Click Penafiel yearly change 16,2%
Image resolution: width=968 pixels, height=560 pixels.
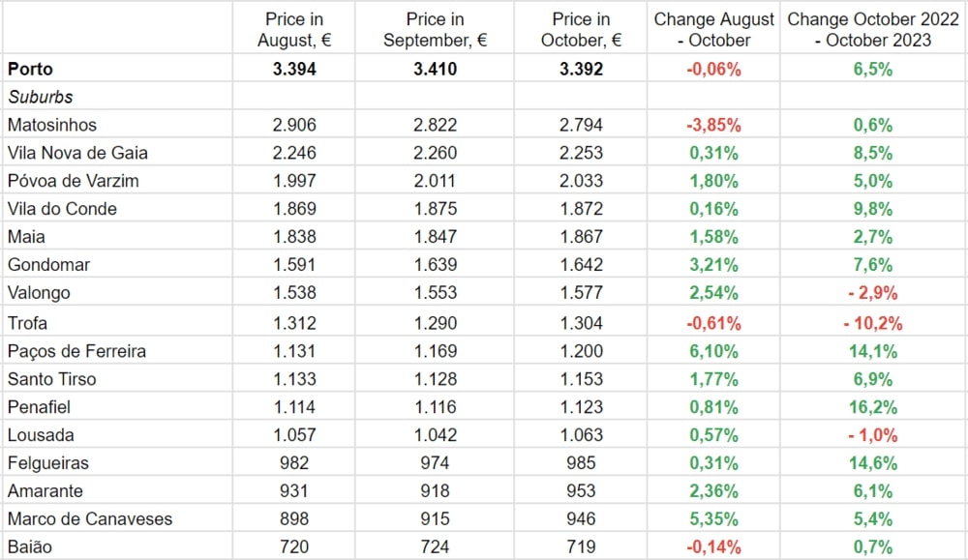tap(873, 407)
